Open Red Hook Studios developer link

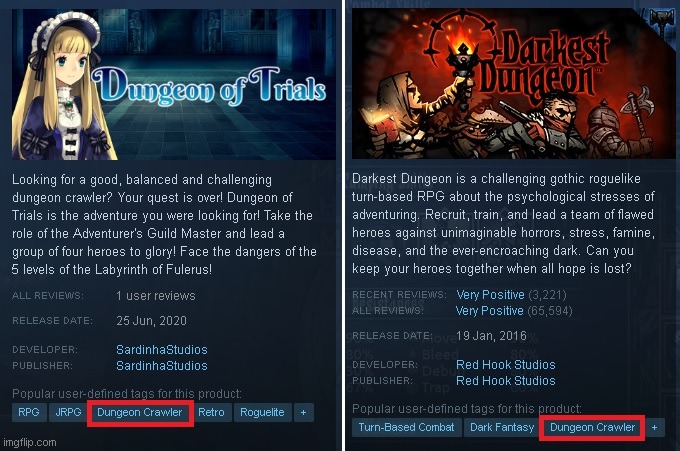click(506, 365)
